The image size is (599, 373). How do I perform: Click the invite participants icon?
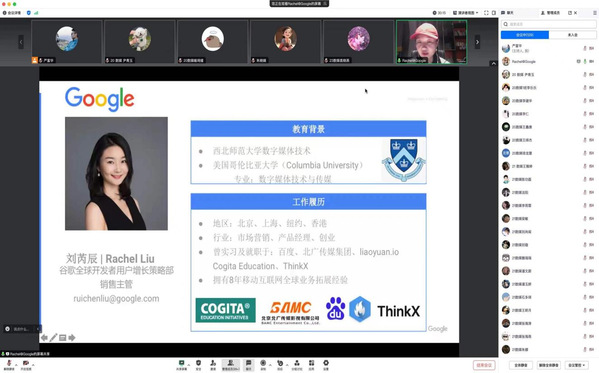click(213, 363)
